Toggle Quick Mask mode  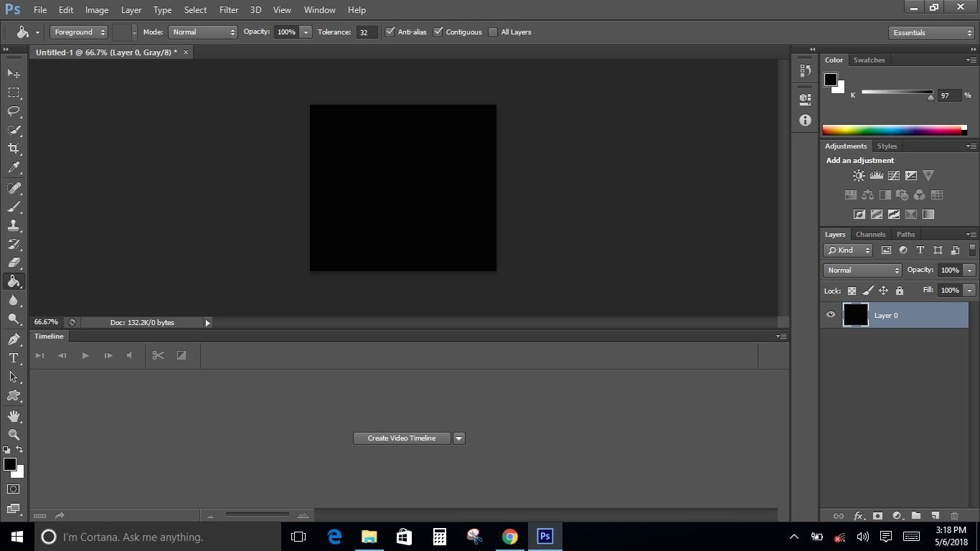14,489
